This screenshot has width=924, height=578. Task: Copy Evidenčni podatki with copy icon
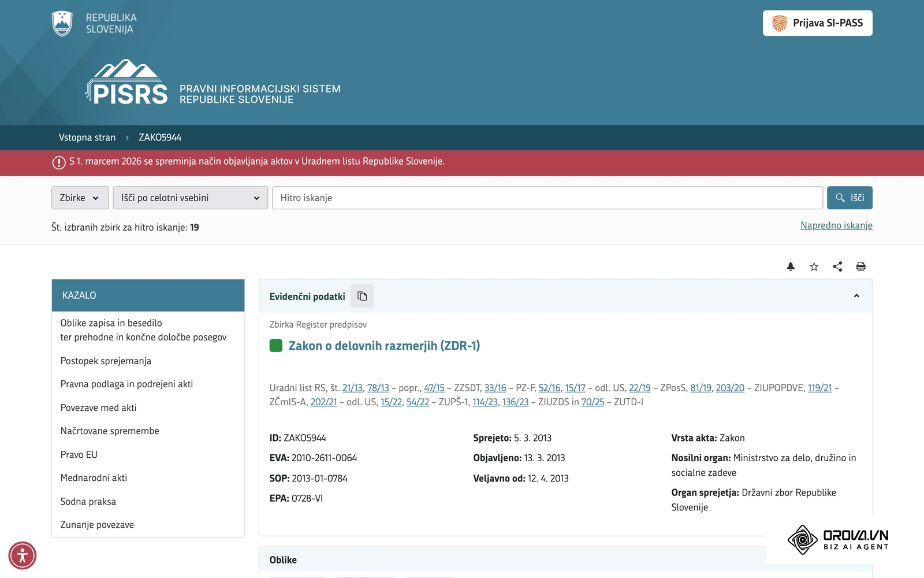(x=362, y=296)
